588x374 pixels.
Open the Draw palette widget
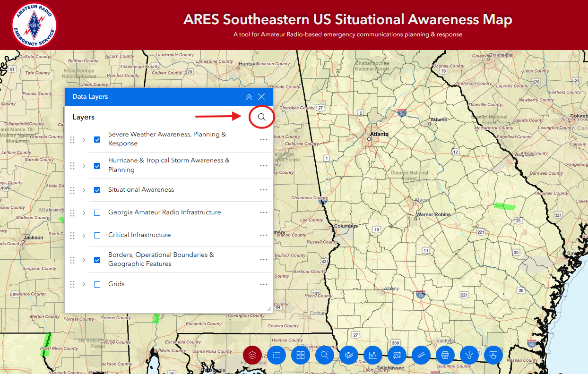point(349,355)
